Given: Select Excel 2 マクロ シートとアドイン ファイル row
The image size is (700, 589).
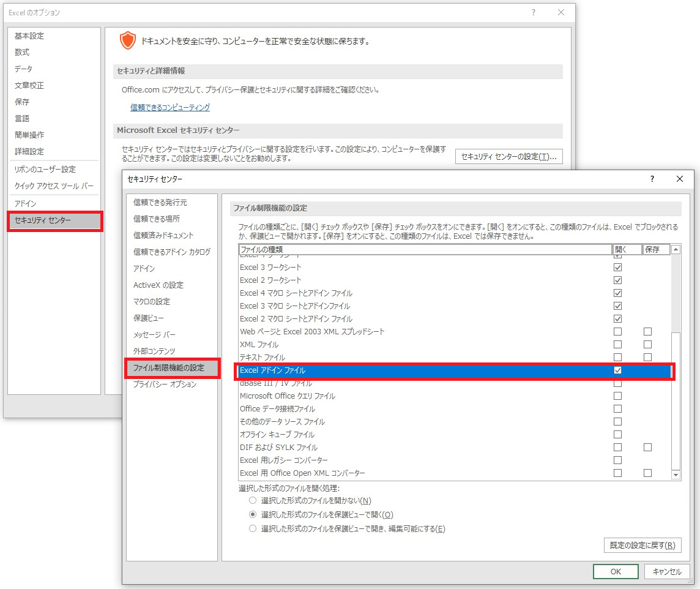Looking at the screenshot, I should (x=455, y=319).
